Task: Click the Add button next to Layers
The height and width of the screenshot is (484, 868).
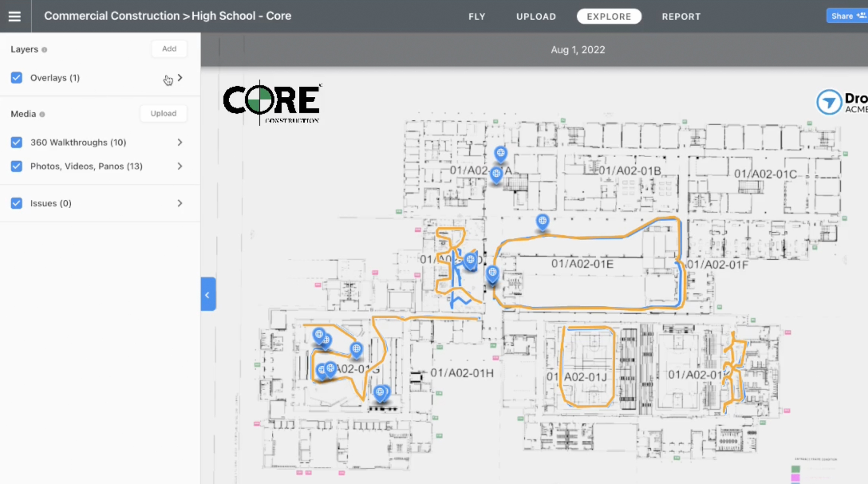Action: tap(169, 49)
